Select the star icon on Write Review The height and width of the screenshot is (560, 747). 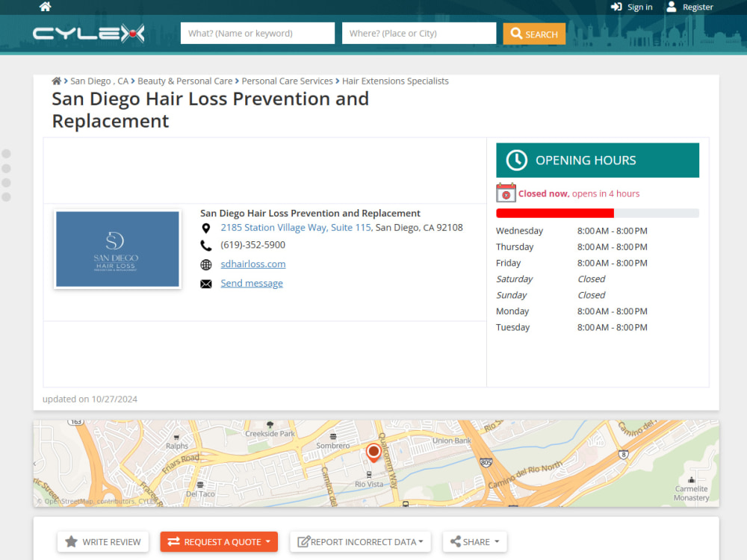[71, 541]
